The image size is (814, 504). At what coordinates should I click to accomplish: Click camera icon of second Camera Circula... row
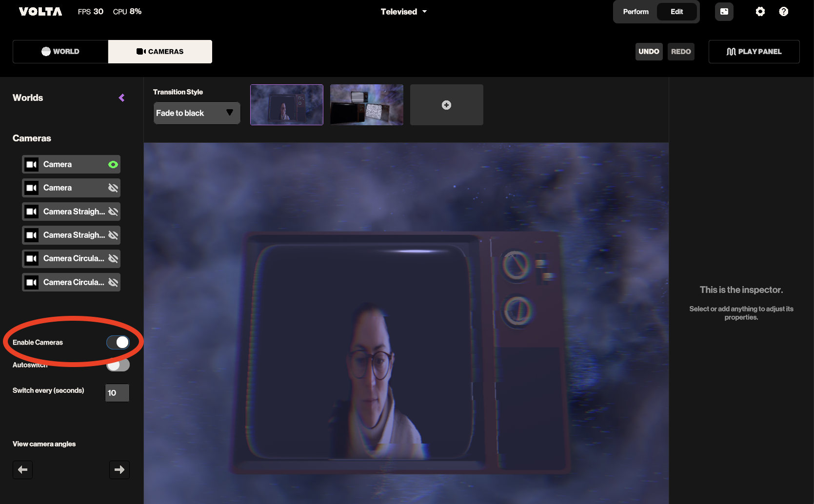coord(32,282)
